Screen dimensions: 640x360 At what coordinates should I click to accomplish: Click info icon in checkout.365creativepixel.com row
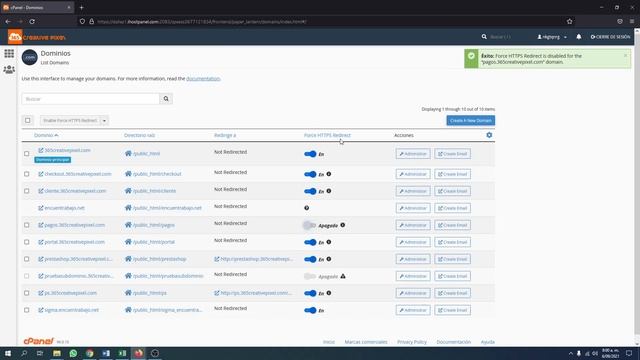(x=329, y=174)
